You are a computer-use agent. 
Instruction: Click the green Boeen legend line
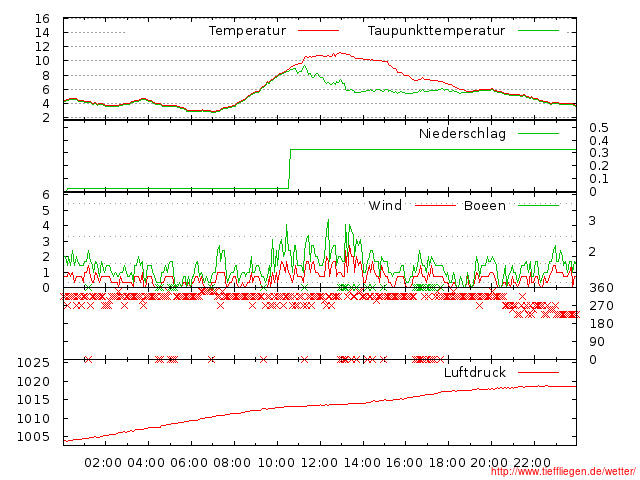click(538, 205)
